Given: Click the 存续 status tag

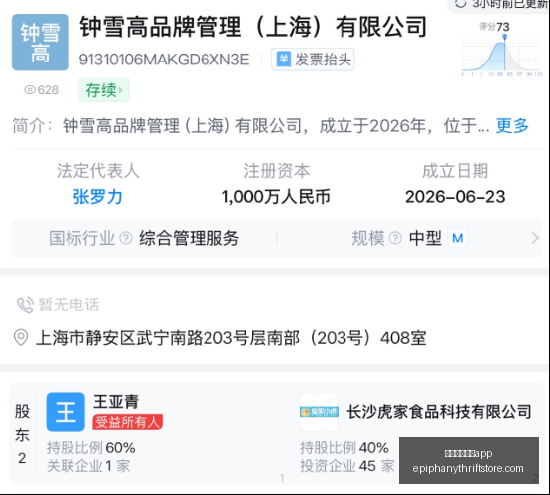Looking at the screenshot, I should 104,90.
